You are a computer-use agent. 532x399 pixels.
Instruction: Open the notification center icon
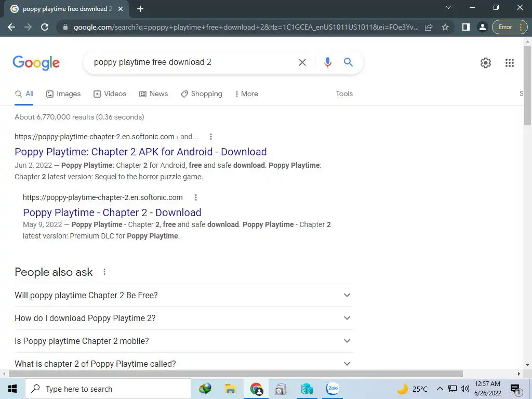(515, 389)
